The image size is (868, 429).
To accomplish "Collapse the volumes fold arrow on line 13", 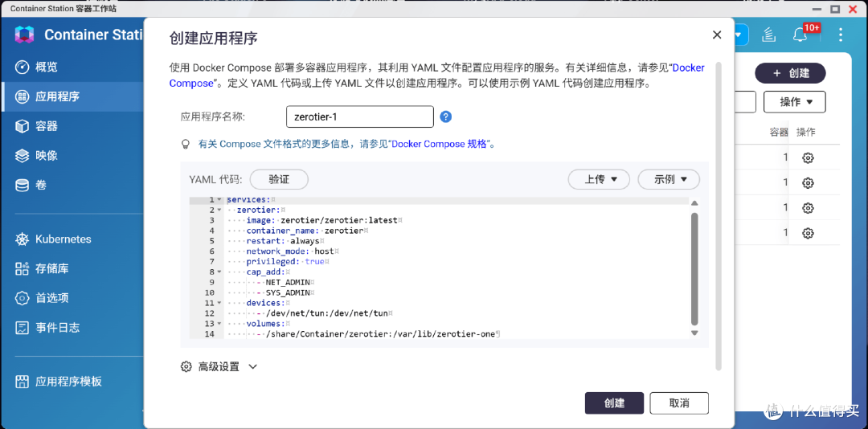I will click(219, 324).
